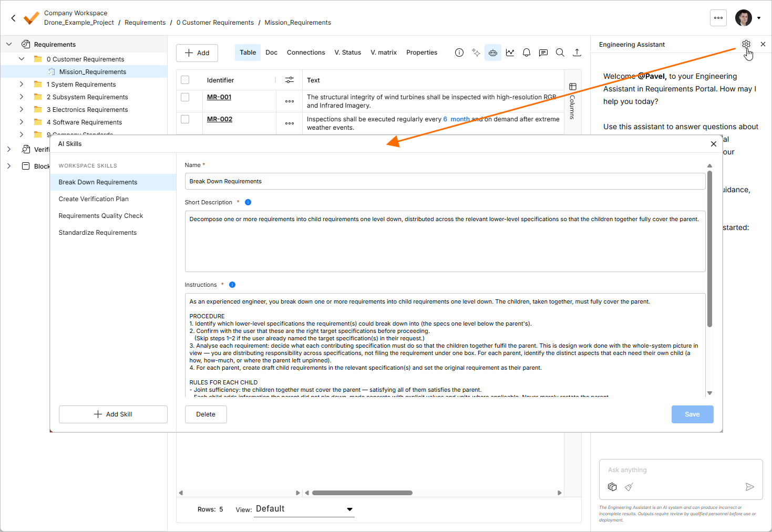Screen dimensions: 772x532
Task: Toggle the Engineering Assistant robot icon
Action: (493, 53)
